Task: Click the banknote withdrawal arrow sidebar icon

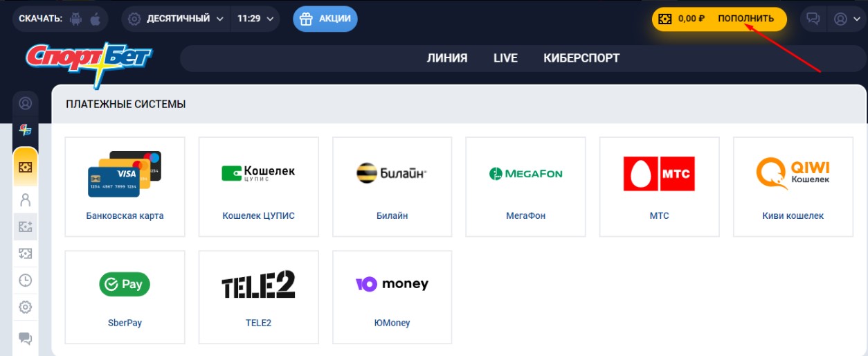Action: pos(26,253)
